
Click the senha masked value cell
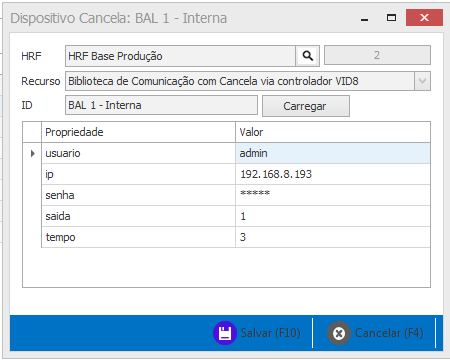point(333,195)
